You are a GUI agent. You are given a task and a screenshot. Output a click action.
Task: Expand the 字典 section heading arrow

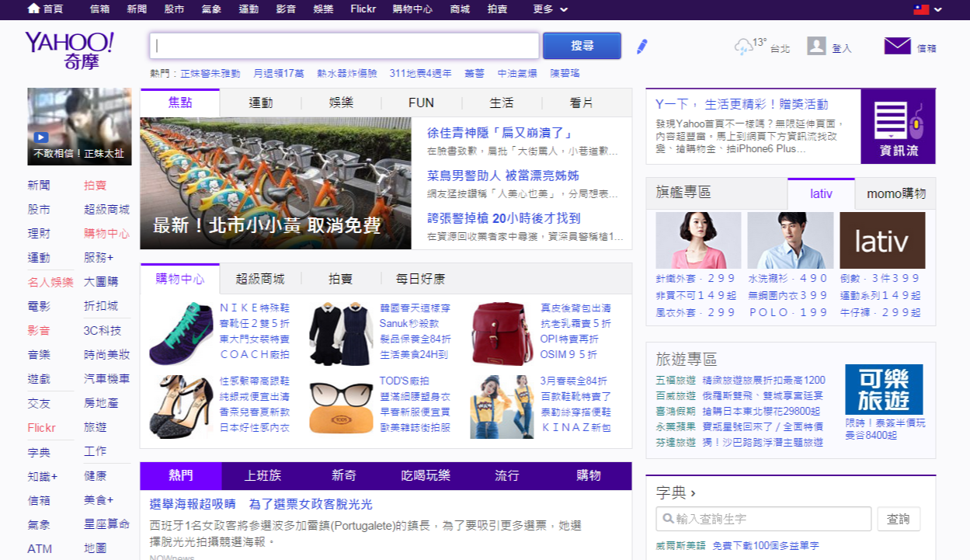(692, 493)
